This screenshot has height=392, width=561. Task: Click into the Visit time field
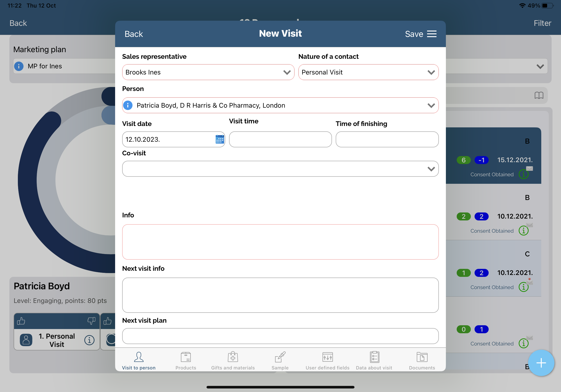pos(280,139)
